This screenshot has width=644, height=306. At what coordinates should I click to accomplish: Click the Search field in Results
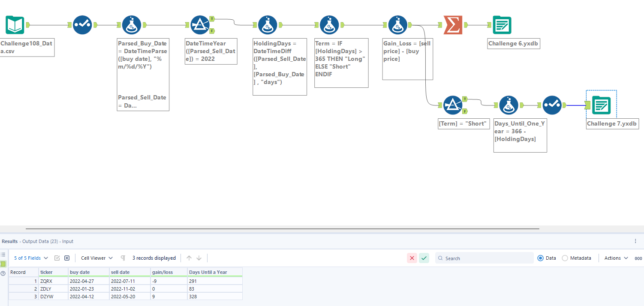pyautogui.click(x=485, y=258)
